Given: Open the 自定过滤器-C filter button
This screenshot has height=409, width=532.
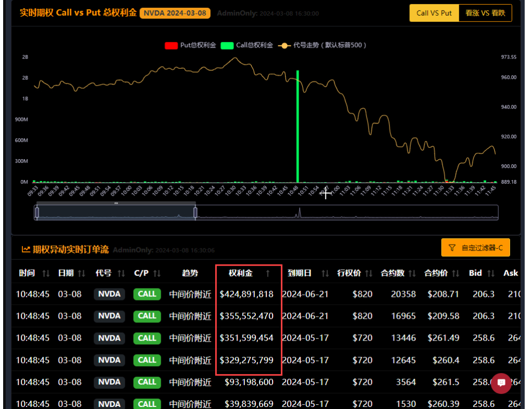Looking at the screenshot, I should pyautogui.click(x=475, y=248).
